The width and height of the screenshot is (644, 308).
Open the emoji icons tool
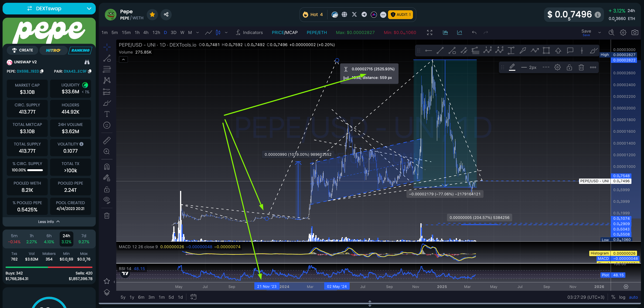(107, 125)
